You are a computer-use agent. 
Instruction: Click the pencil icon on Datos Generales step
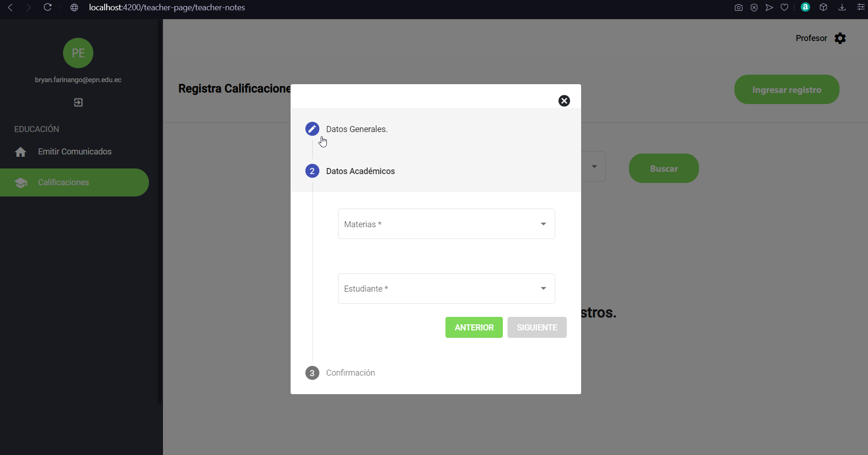tap(312, 129)
